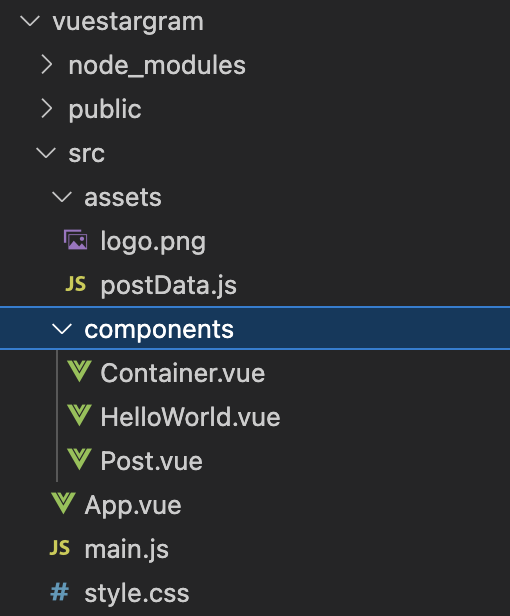
Task: Click the Vue icon next to Post.vue
Action: pos(79,459)
